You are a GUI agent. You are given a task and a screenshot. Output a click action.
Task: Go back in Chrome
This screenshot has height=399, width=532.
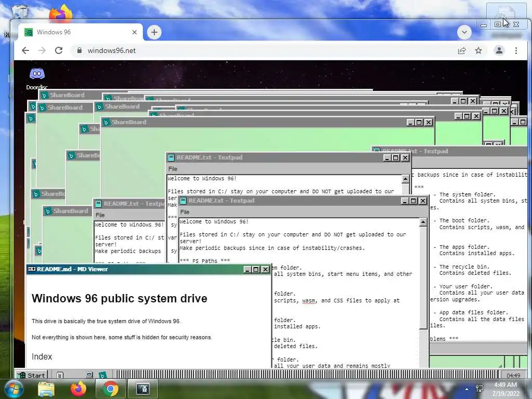(25, 50)
